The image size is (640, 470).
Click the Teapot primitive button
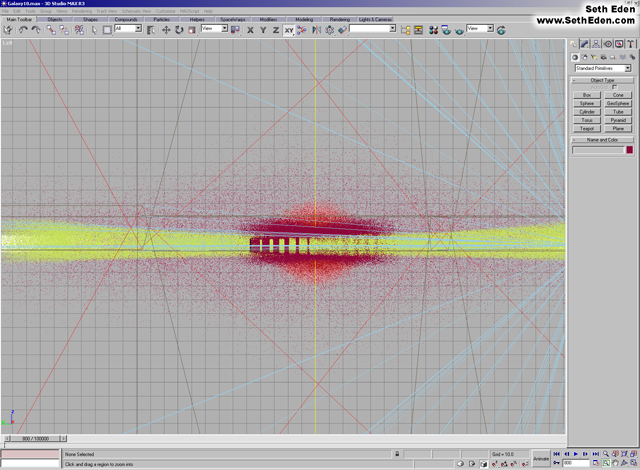click(x=588, y=128)
